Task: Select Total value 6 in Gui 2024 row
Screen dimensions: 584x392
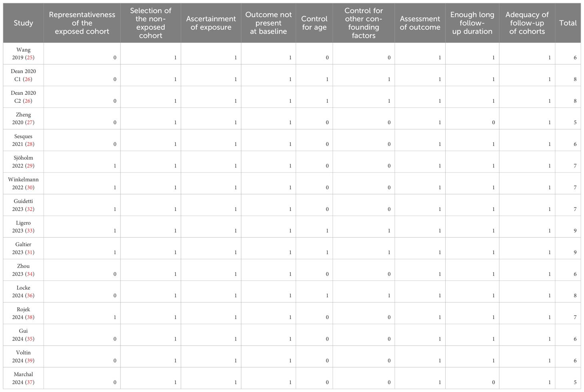Action: (x=575, y=338)
